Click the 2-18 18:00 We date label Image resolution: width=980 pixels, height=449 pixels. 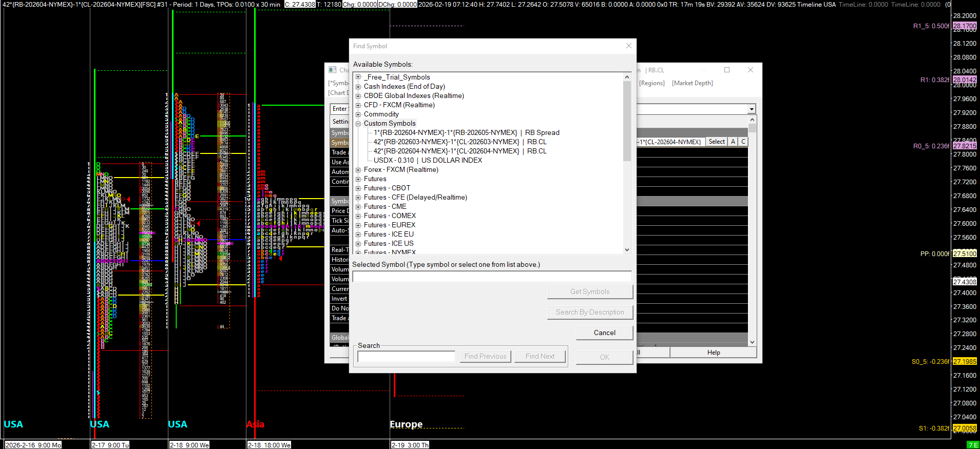tap(269, 445)
